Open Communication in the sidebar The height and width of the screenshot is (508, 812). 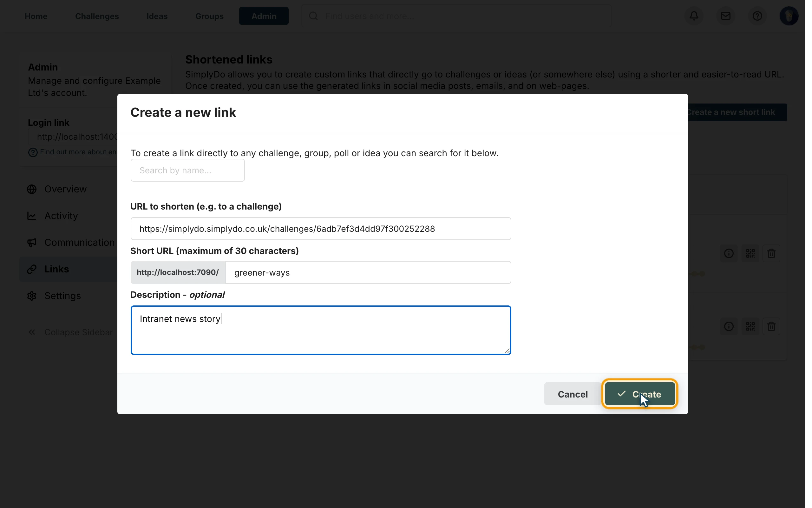point(80,243)
